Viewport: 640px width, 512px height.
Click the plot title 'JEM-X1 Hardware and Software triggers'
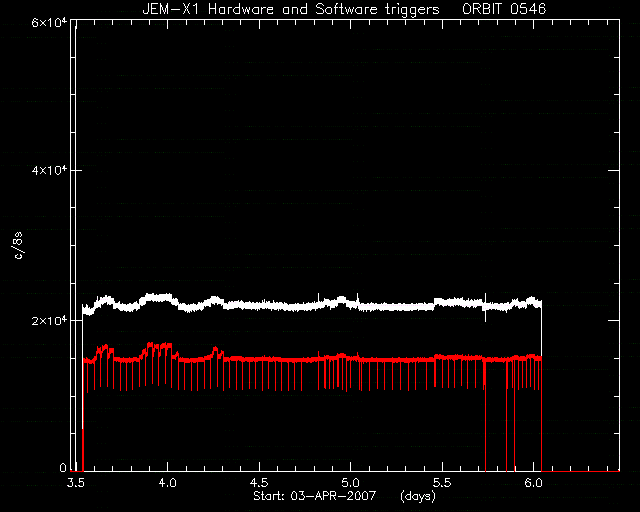click(x=291, y=9)
